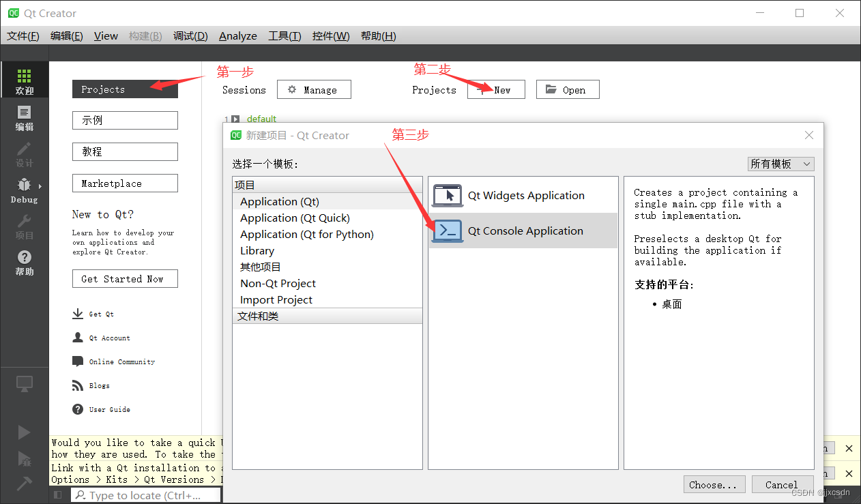861x504 pixels.
Task: Click the 文件和类 section header
Action: pyautogui.click(x=327, y=316)
